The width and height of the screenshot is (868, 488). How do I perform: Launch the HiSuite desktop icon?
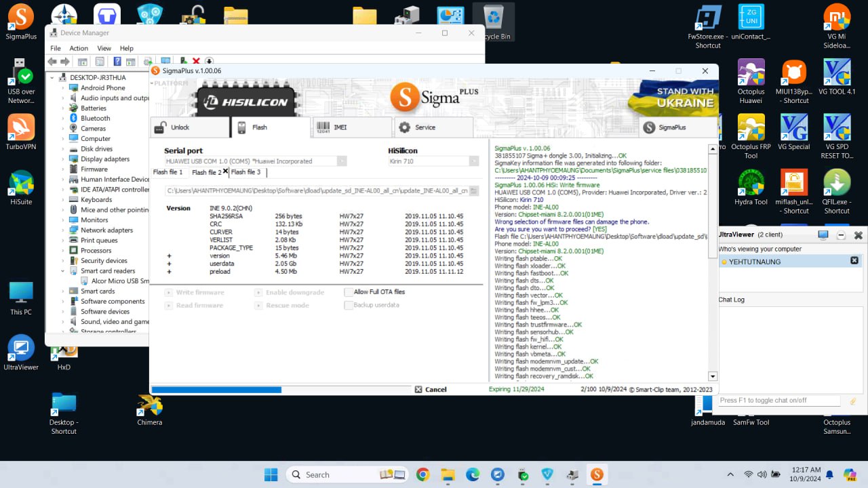tap(21, 187)
